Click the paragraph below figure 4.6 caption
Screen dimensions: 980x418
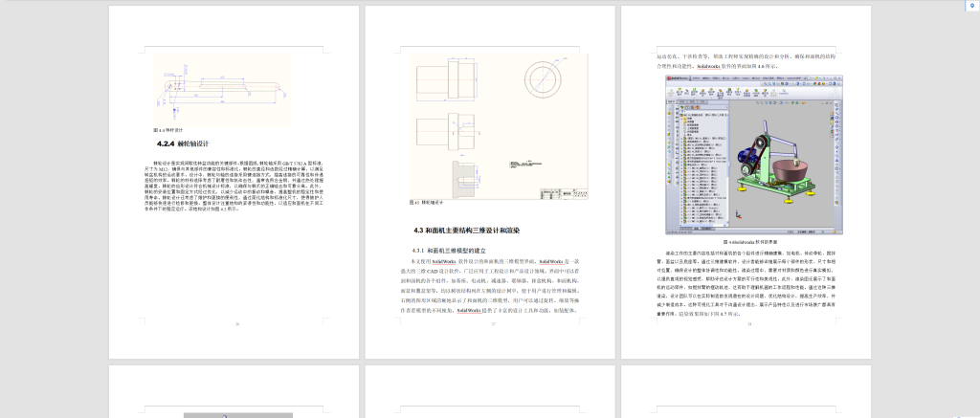(x=746, y=284)
